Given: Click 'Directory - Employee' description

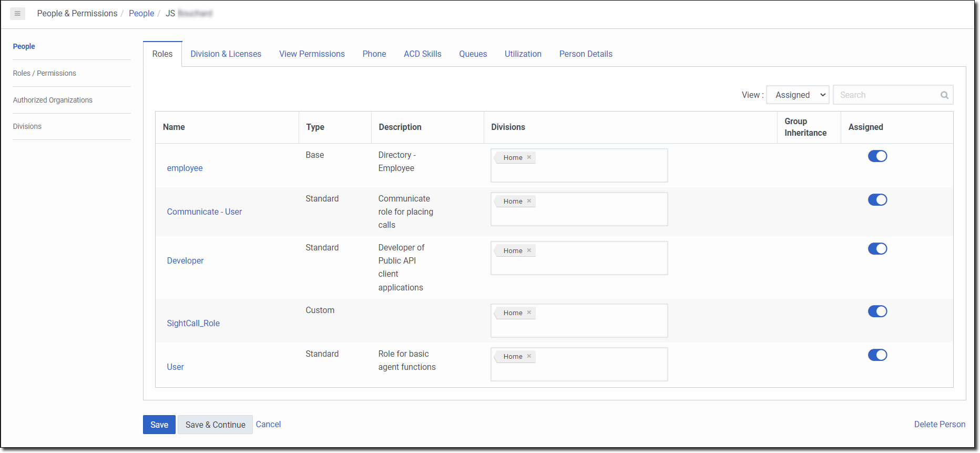Looking at the screenshot, I should pos(397,162).
